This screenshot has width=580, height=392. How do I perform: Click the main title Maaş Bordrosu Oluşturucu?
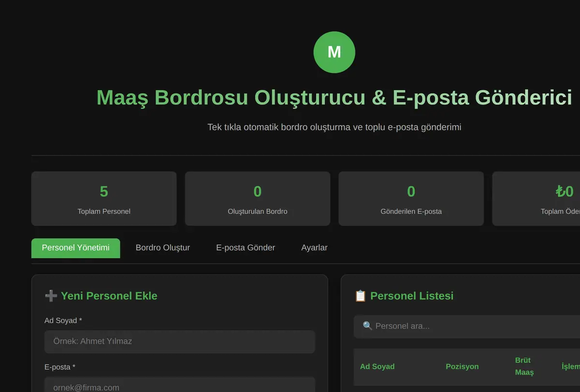[334, 97]
